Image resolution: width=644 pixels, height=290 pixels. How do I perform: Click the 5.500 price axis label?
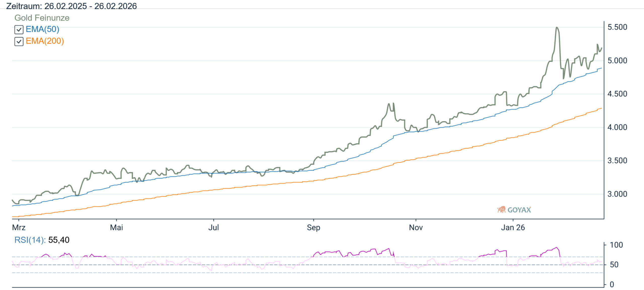click(617, 27)
